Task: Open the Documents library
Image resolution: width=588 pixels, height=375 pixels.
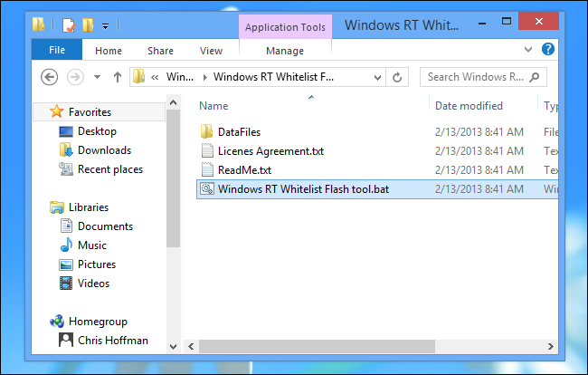Action: tap(105, 226)
